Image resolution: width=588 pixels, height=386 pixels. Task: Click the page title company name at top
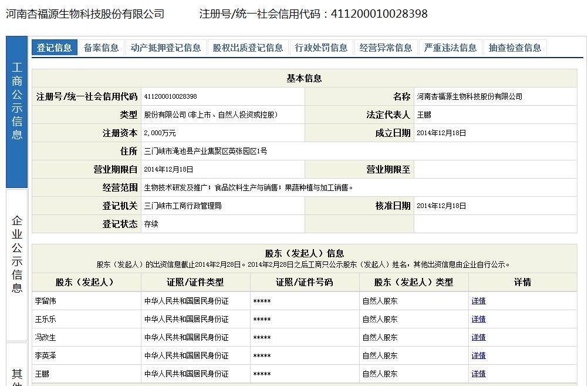85,14
